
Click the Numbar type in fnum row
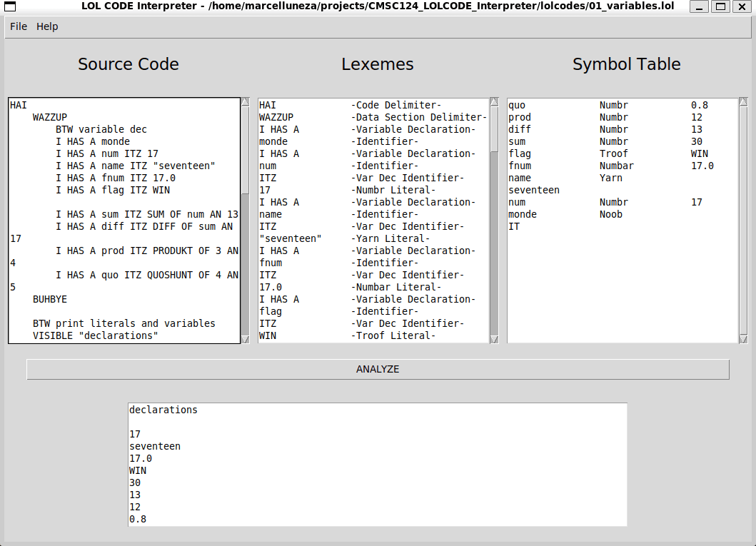617,166
